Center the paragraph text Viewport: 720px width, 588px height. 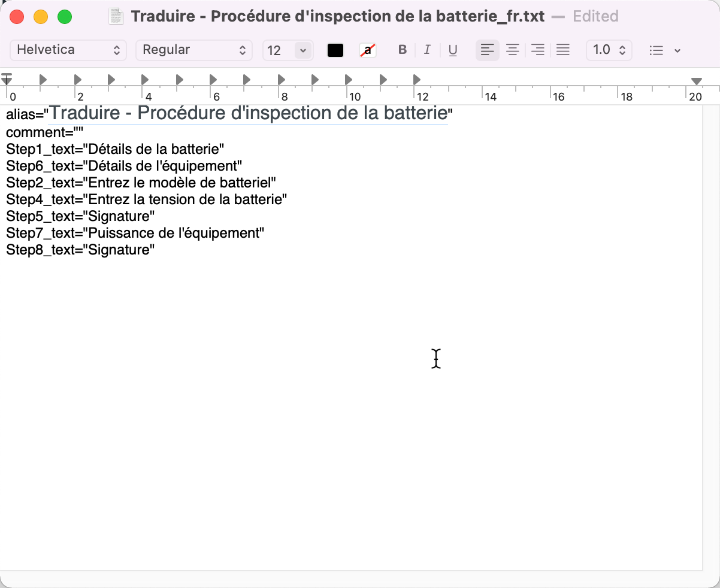pyautogui.click(x=512, y=50)
